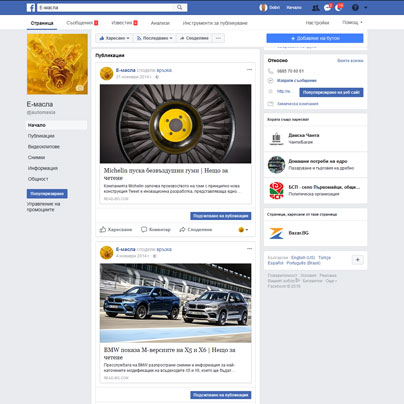
Task: Select Информация in left sidebar
Action: (x=43, y=168)
